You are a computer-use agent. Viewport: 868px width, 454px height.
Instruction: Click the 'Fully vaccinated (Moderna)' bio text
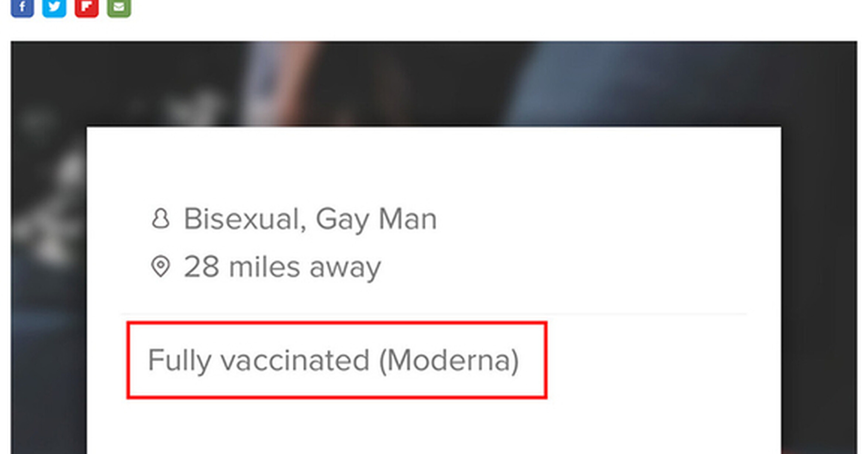[334, 360]
